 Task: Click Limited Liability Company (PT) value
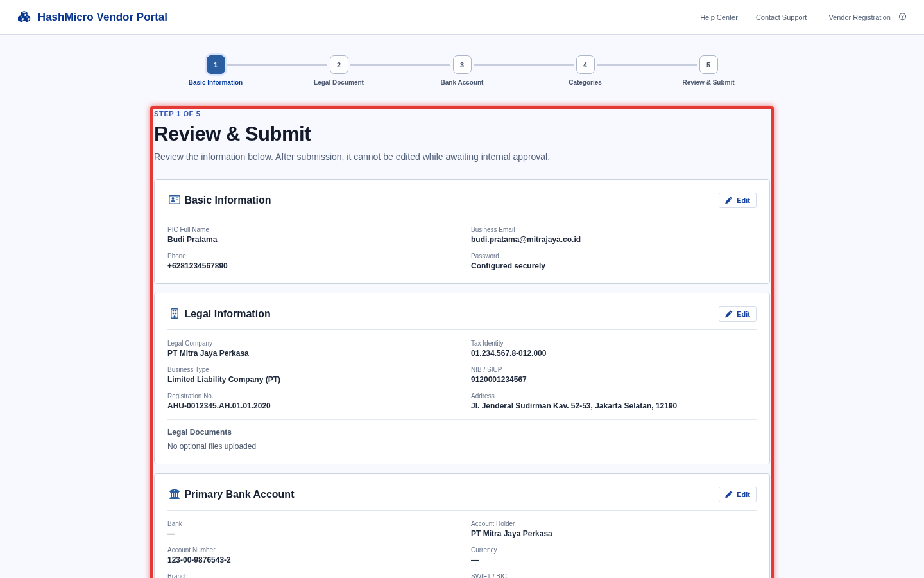tap(224, 380)
